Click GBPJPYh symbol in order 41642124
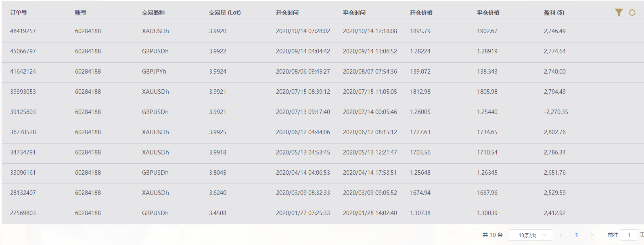This screenshot has width=644, height=245. (154, 72)
